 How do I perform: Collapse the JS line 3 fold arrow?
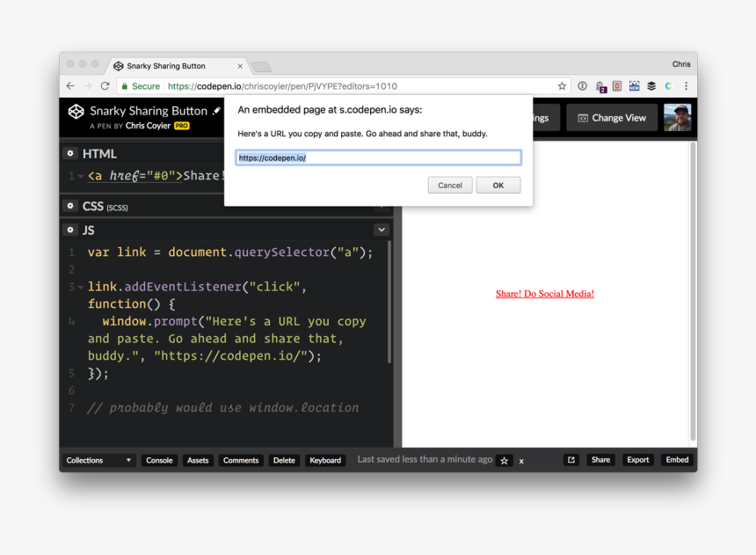[x=81, y=288]
